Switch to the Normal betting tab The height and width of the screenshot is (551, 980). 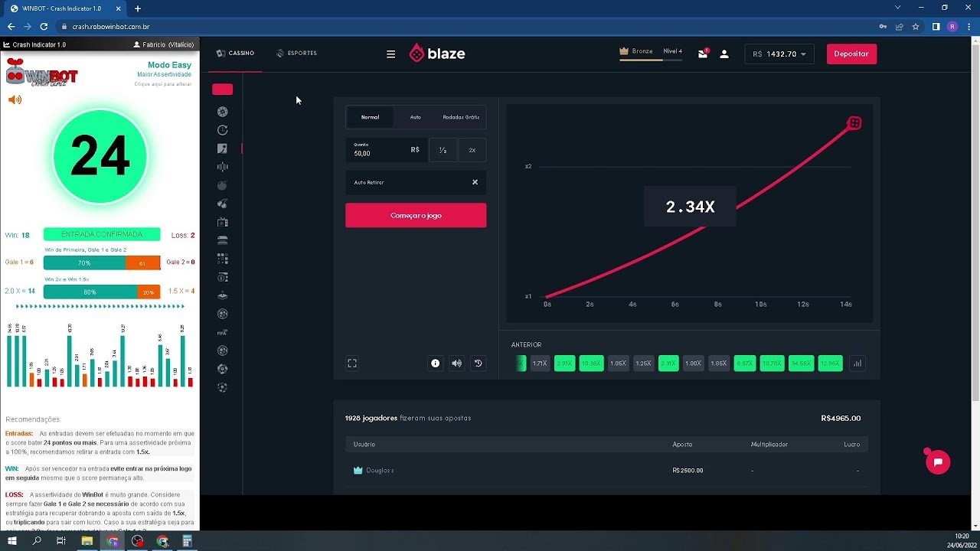(x=370, y=117)
